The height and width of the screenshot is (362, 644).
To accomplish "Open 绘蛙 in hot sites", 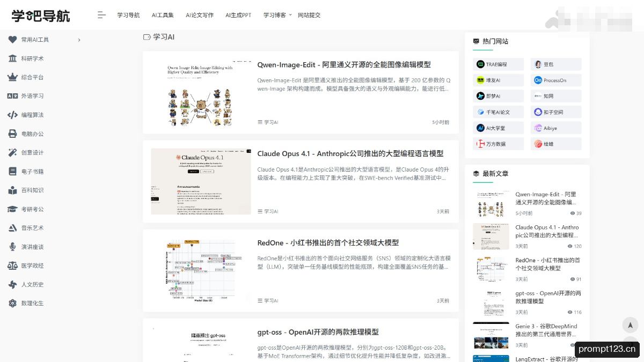I will 556,144.
